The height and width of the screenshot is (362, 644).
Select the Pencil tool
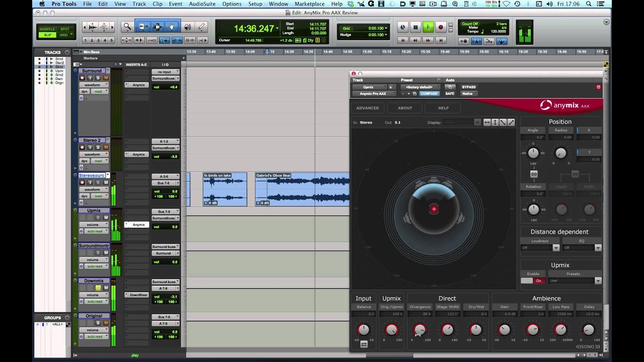coord(201,27)
